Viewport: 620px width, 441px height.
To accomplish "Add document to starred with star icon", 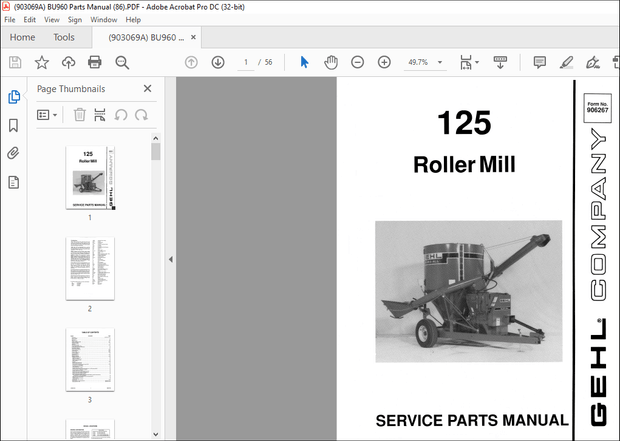I will pos(42,62).
